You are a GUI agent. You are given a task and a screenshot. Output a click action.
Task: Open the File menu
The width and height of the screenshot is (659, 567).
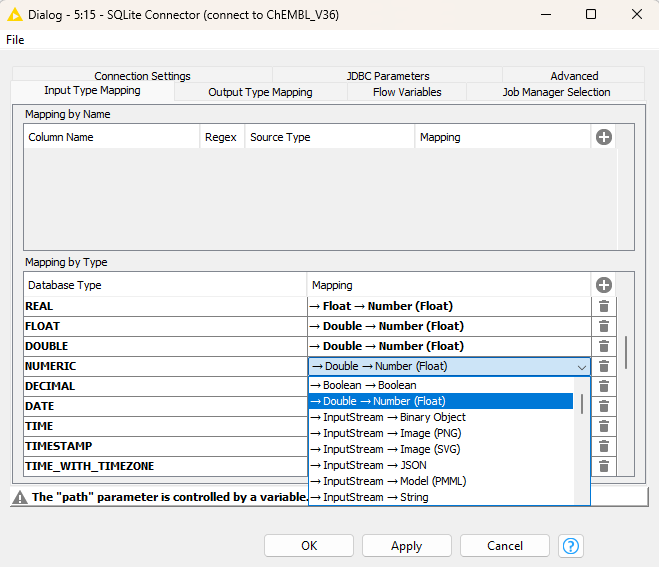tap(15, 40)
